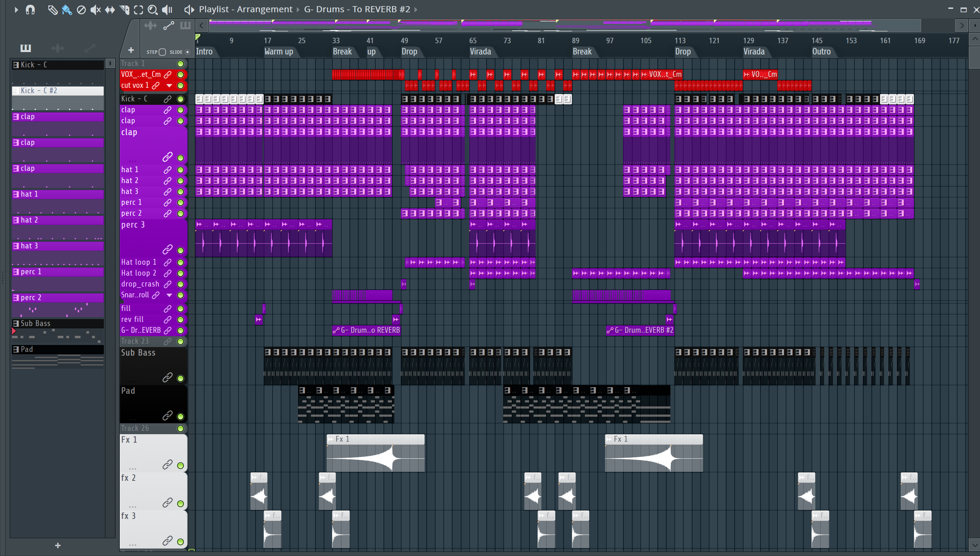Image resolution: width=980 pixels, height=556 pixels.
Task: Select the Playback tool
Action: click(x=167, y=10)
